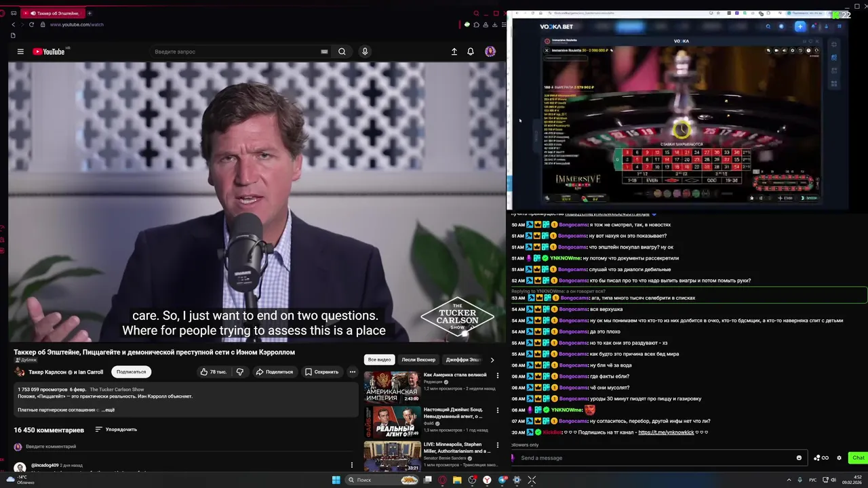The image size is (868, 488).
Task: Reload the YouTube page
Action: pos(31,24)
